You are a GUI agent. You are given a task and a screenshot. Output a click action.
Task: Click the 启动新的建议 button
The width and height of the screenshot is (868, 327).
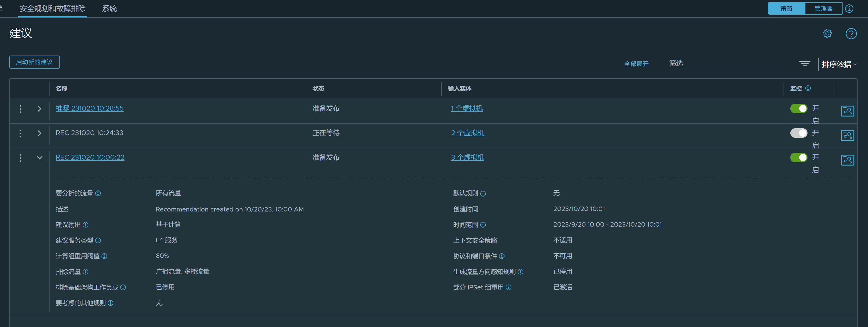[x=34, y=62]
